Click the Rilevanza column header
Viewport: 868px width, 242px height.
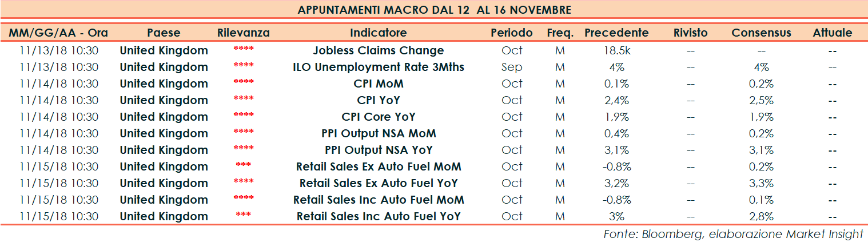click(x=244, y=33)
